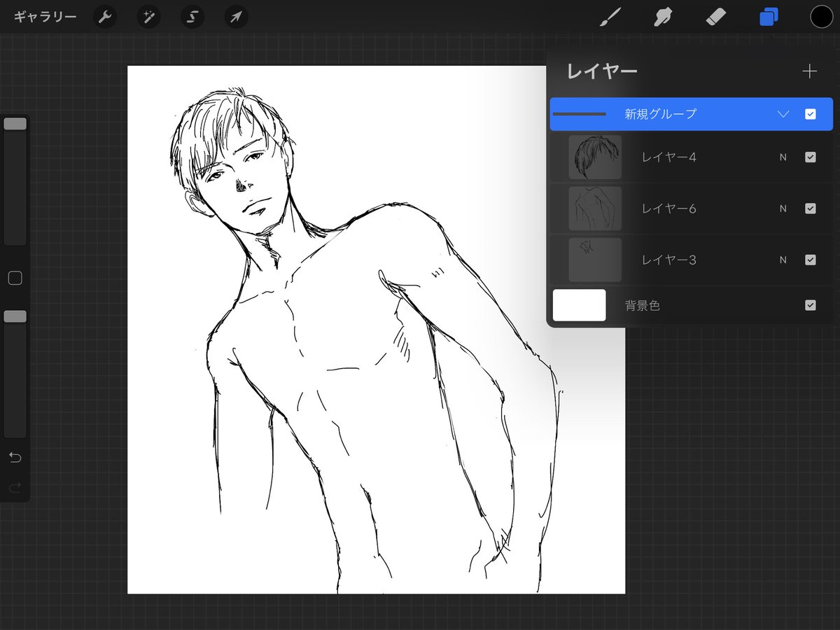
Task: Open blend mode N for レイヤー3
Action: pyautogui.click(x=783, y=260)
